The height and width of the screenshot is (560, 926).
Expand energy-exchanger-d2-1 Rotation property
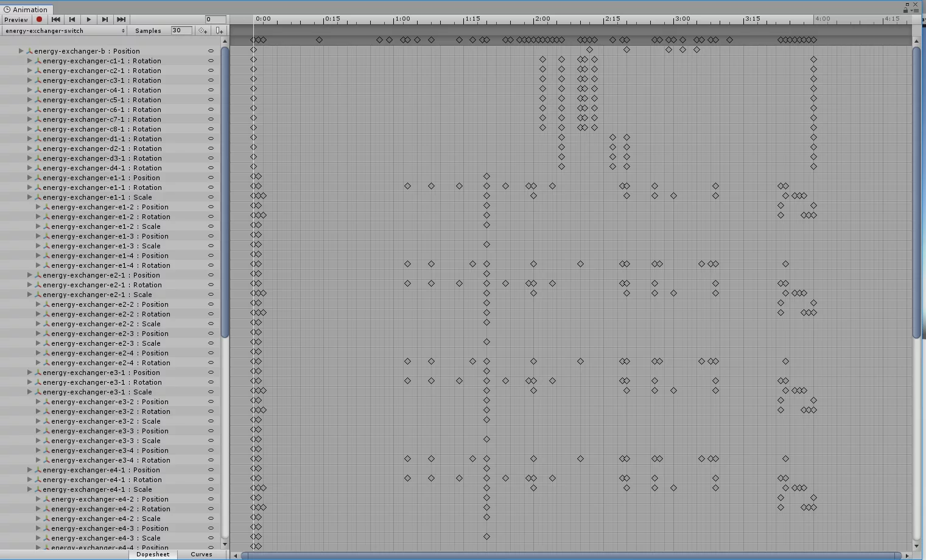pos(29,149)
